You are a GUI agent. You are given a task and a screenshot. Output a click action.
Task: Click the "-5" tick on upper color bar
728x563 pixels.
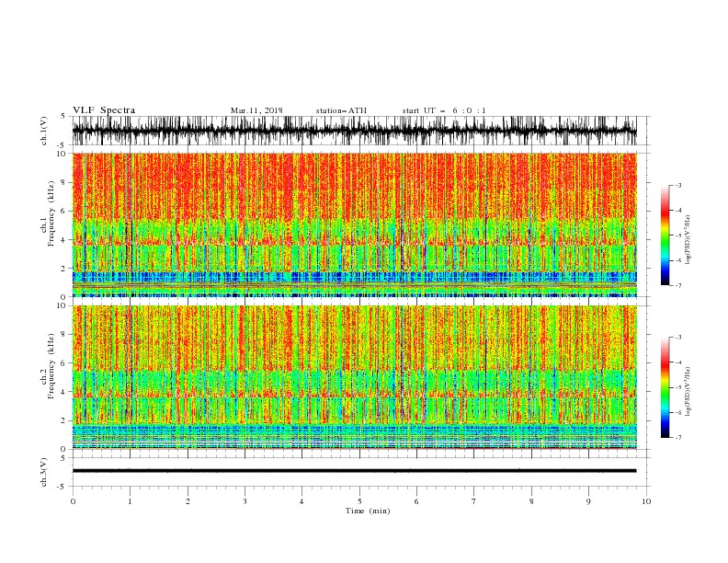coord(677,236)
